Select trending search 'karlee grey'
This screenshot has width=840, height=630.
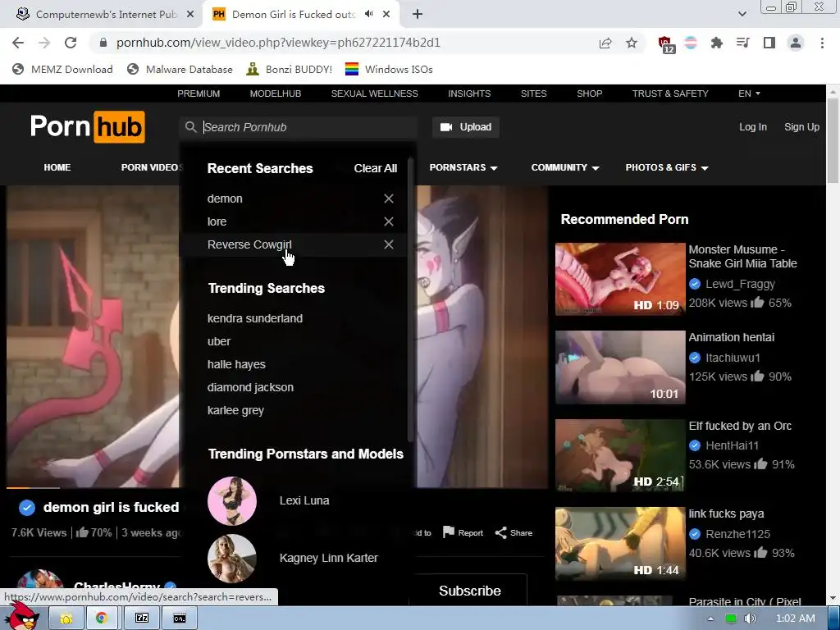[235, 410]
